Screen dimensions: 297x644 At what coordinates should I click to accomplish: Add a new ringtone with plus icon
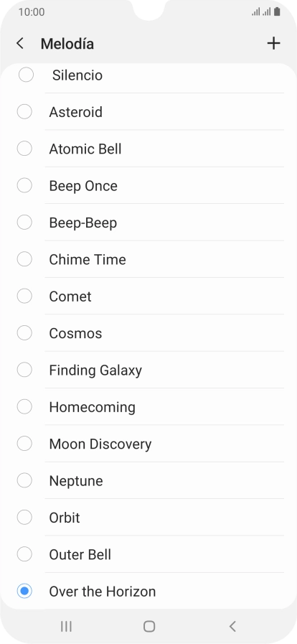pyautogui.click(x=273, y=43)
